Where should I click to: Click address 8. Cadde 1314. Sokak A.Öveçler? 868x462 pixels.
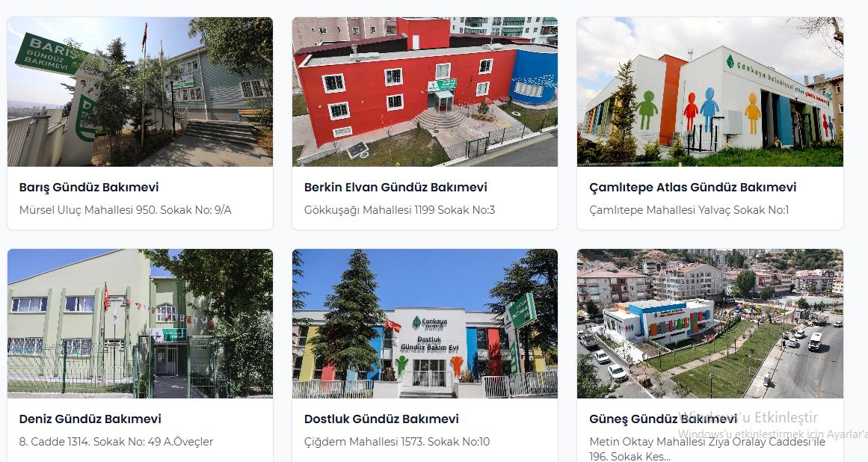116,442
